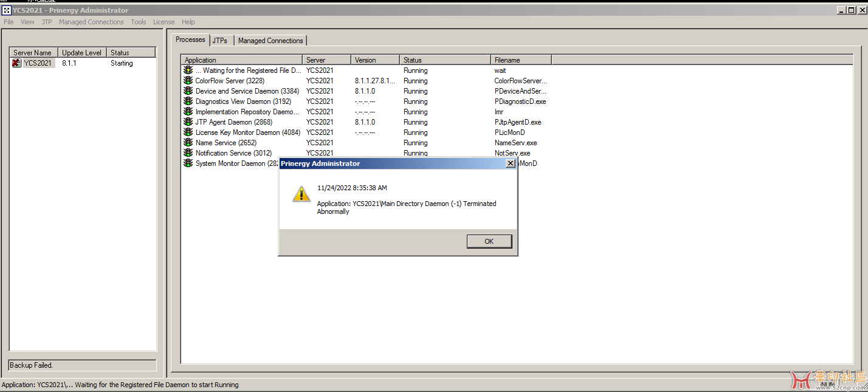Minimize the Prinergy Administrator main window
This screenshot has width=868, height=392.
coord(842,10)
